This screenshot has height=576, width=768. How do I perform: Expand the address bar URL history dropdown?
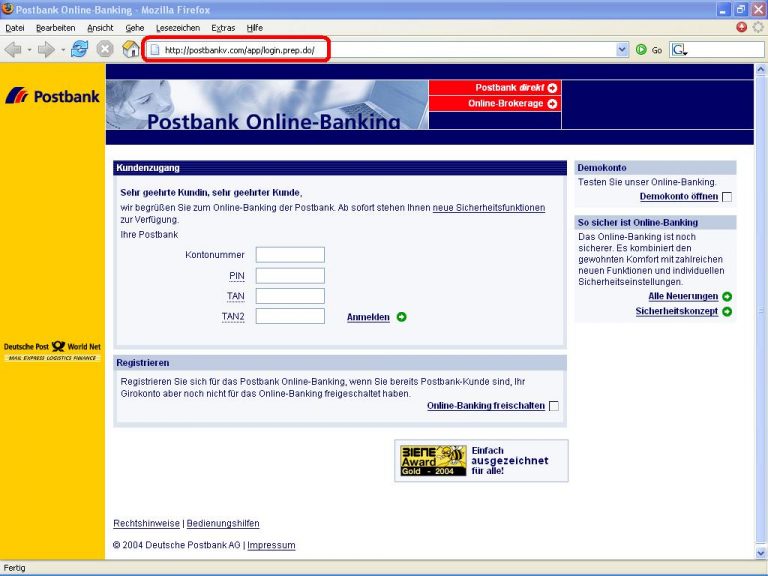click(x=622, y=49)
